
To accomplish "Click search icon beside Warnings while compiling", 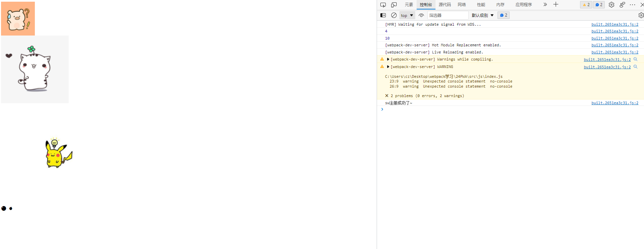I will click(636, 59).
